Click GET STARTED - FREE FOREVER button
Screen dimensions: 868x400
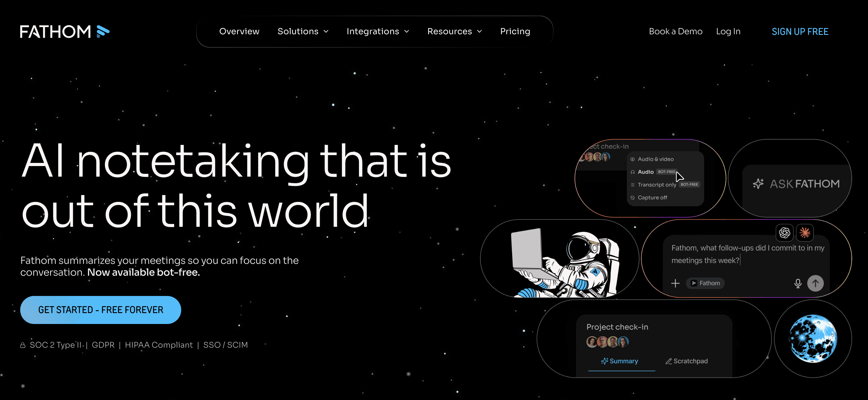click(101, 310)
